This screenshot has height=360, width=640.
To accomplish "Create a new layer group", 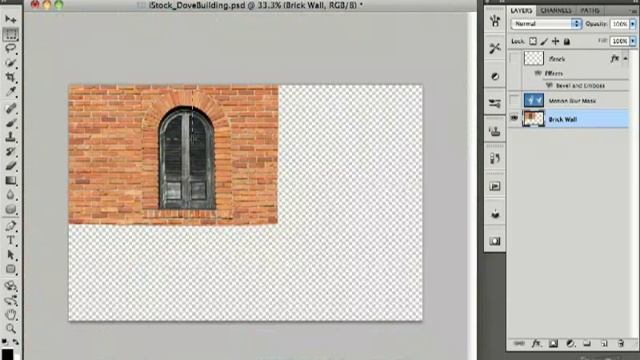I will point(587,344).
